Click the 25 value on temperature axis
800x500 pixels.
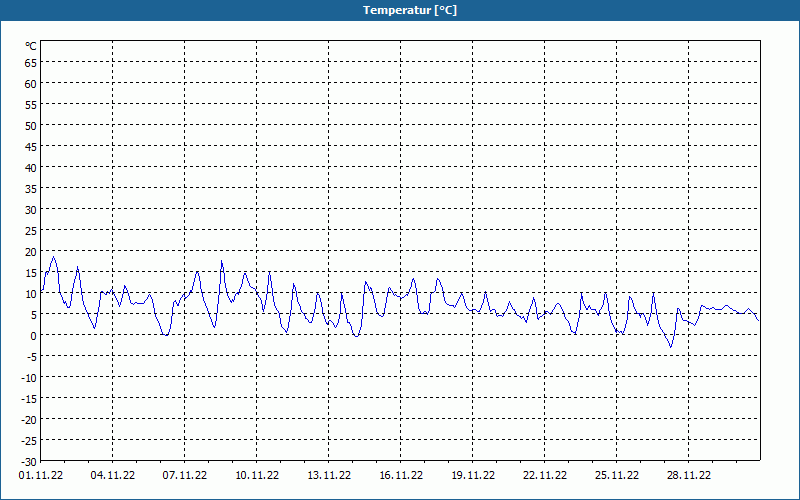(31, 231)
